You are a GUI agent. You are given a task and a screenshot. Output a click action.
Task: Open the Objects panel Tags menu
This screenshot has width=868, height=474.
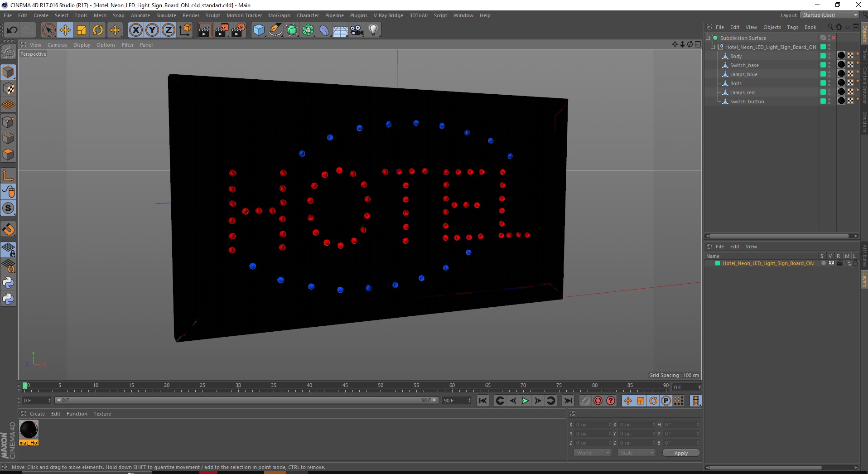[792, 27]
